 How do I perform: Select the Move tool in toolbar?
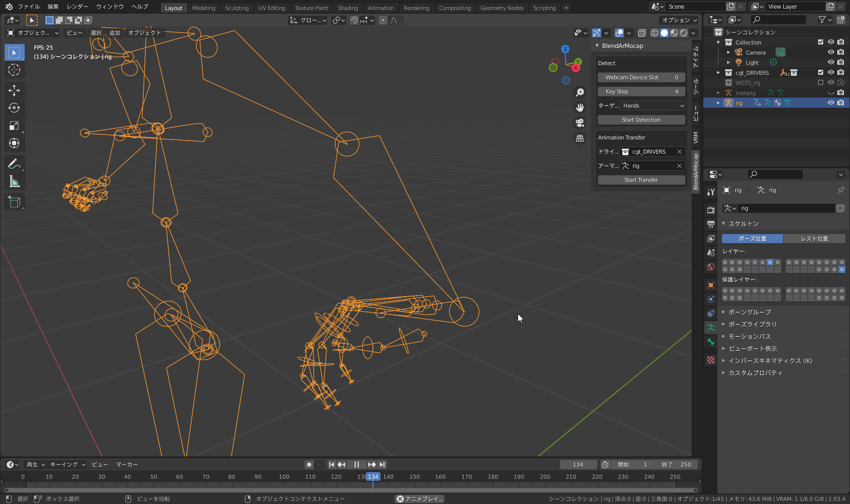[x=14, y=90]
